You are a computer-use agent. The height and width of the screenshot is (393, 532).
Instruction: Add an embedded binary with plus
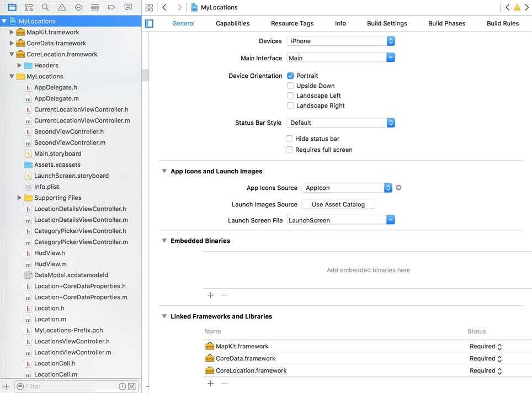click(211, 295)
